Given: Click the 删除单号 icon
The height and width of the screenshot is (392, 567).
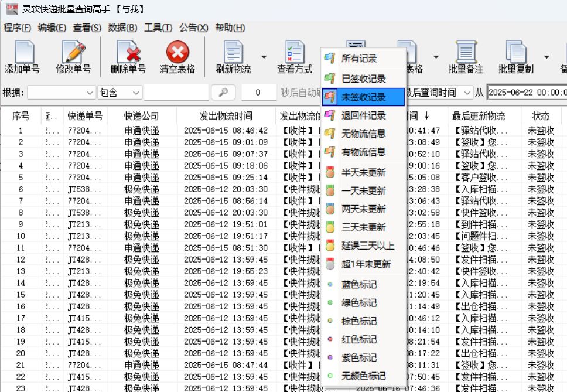Looking at the screenshot, I should click(128, 52).
